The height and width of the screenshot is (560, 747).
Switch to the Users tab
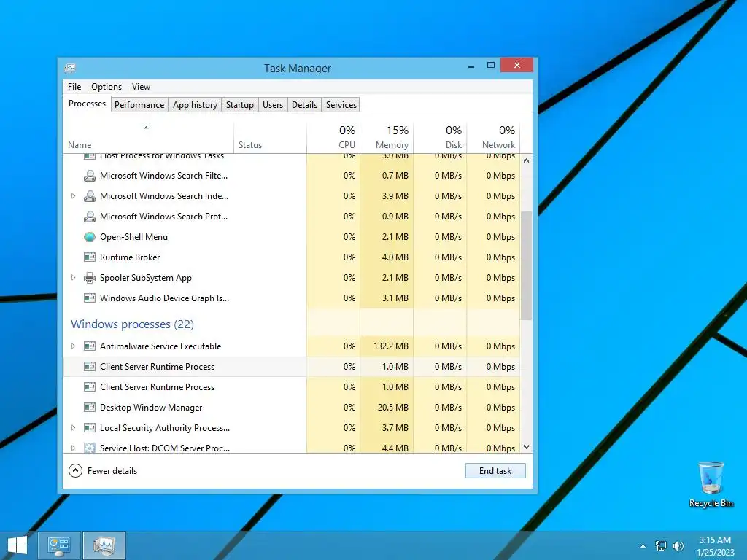point(273,105)
